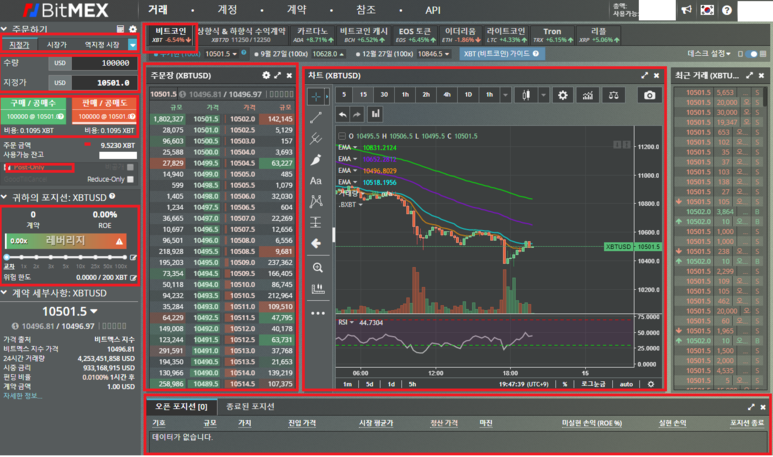Viewport: 773px width, 457px height.
Task: Open the announcements megaphone icon in header
Action: point(686,10)
